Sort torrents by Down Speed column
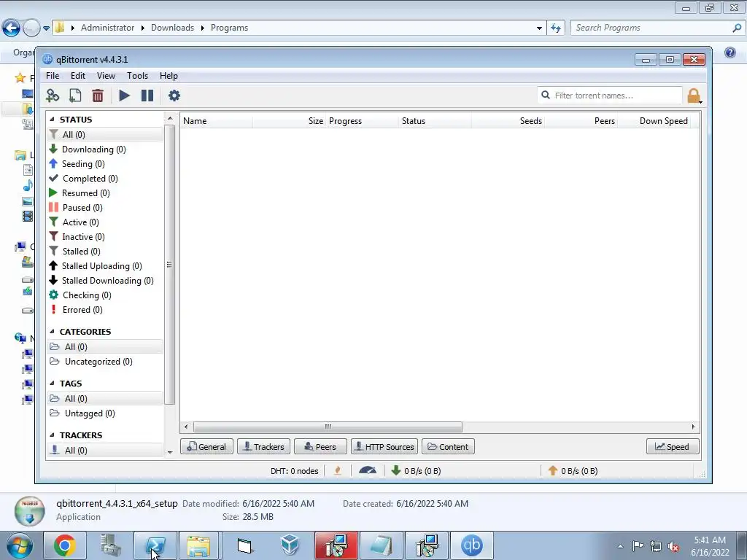Screen dimensions: 747x560 tap(654, 121)
